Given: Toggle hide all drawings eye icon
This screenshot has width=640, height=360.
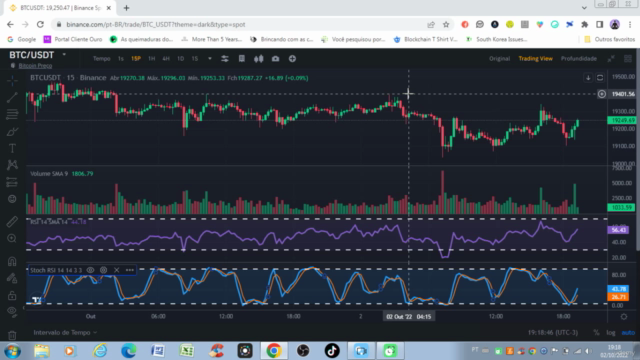Looking at the screenshot, I should [12, 312].
